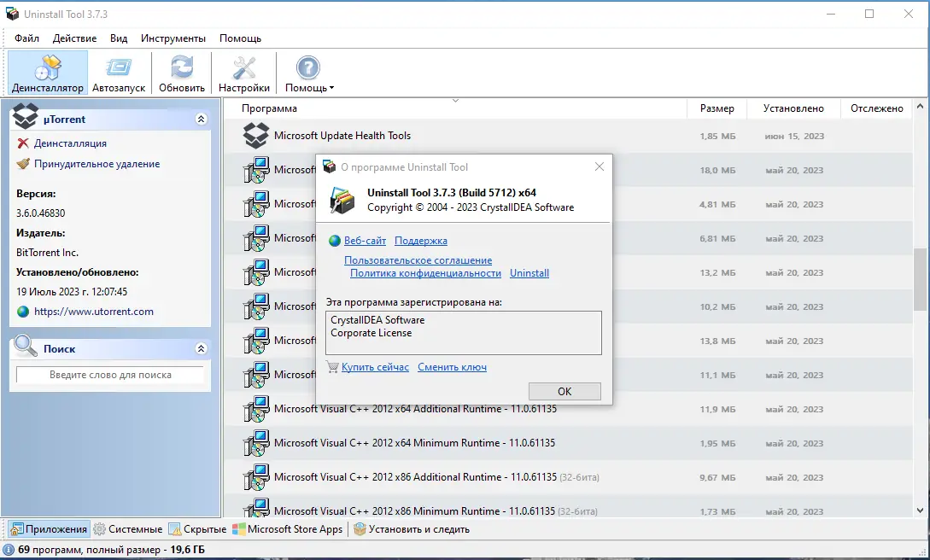
Task: Click the Установить и следить icon
Action: [361, 528]
